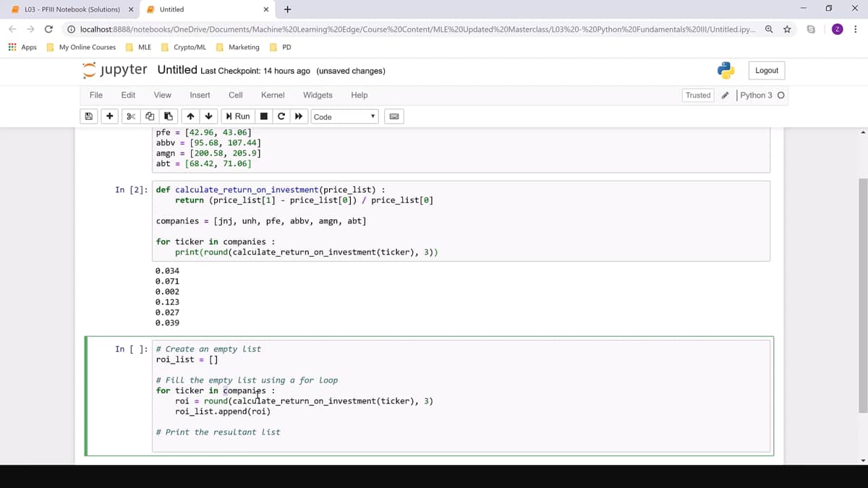
Task: Open the MLE bookmark folder
Action: click(x=139, y=47)
